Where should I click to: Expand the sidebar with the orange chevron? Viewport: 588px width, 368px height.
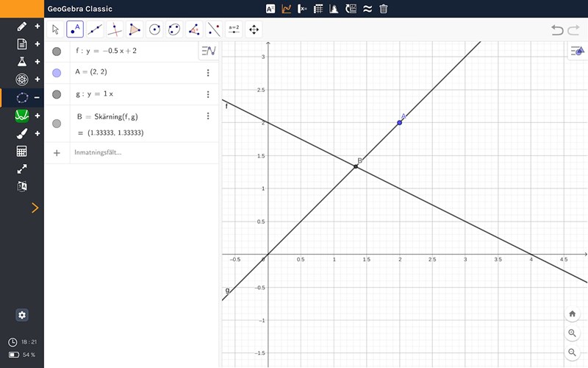(35, 208)
